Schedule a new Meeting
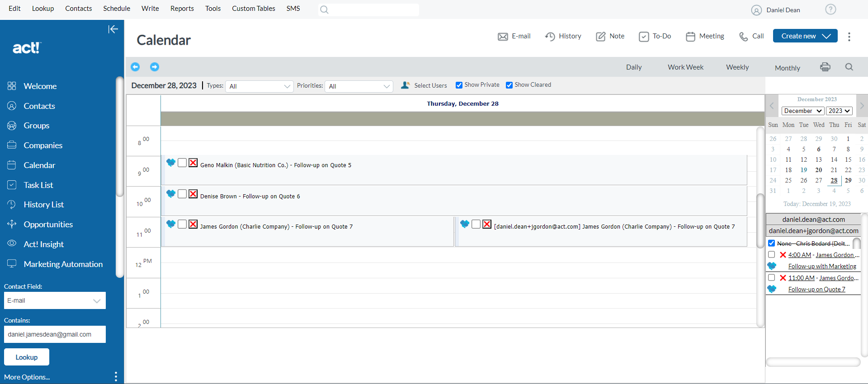This screenshot has height=384, width=868. point(705,36)
